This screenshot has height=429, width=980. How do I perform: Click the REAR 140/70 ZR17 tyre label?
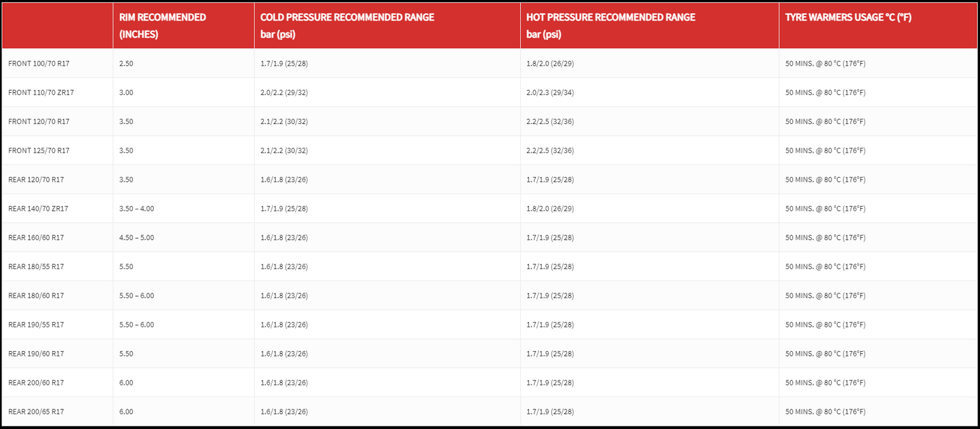[x=38, y=209]
